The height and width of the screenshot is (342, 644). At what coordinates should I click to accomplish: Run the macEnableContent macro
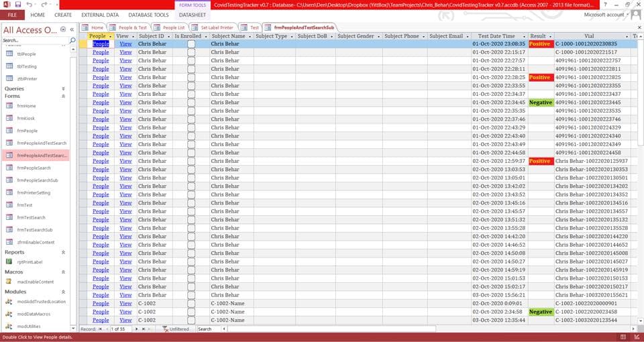36,282
